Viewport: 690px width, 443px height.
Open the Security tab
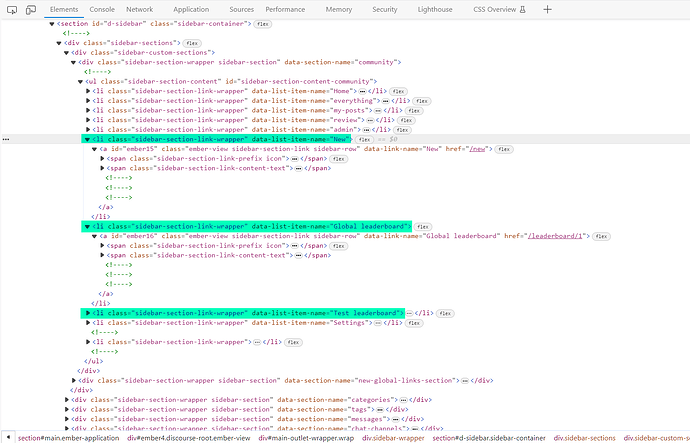pos(385,9)
